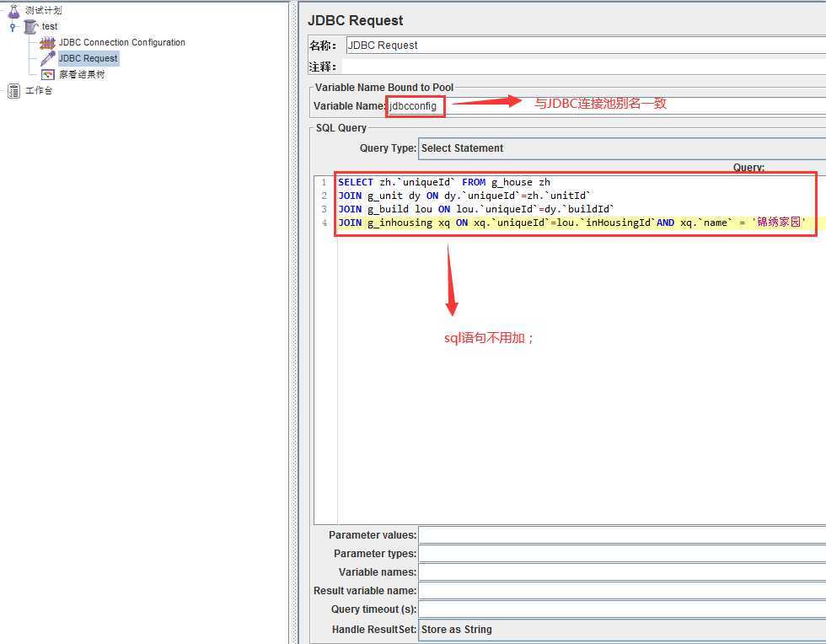
Task: Click the Parameter values field
Action: click(x=622, y=535)
